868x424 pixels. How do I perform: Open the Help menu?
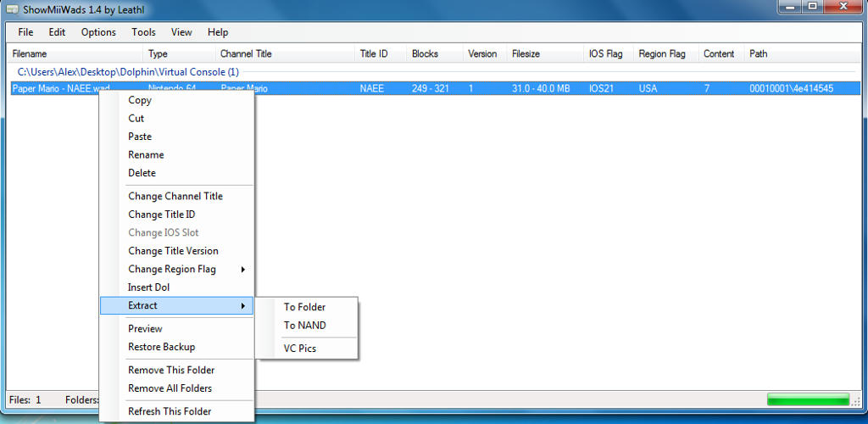tap(218, 32)
